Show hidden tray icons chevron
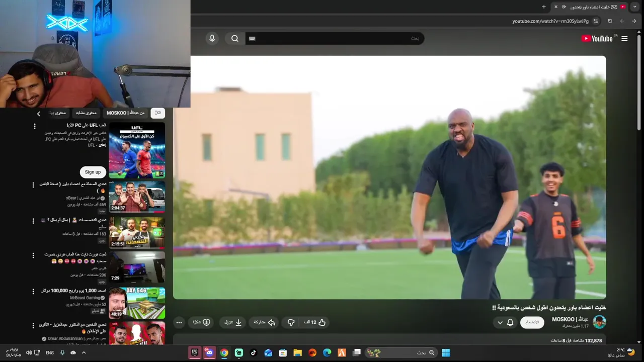 pyautogui.click(x=84, y=353)
